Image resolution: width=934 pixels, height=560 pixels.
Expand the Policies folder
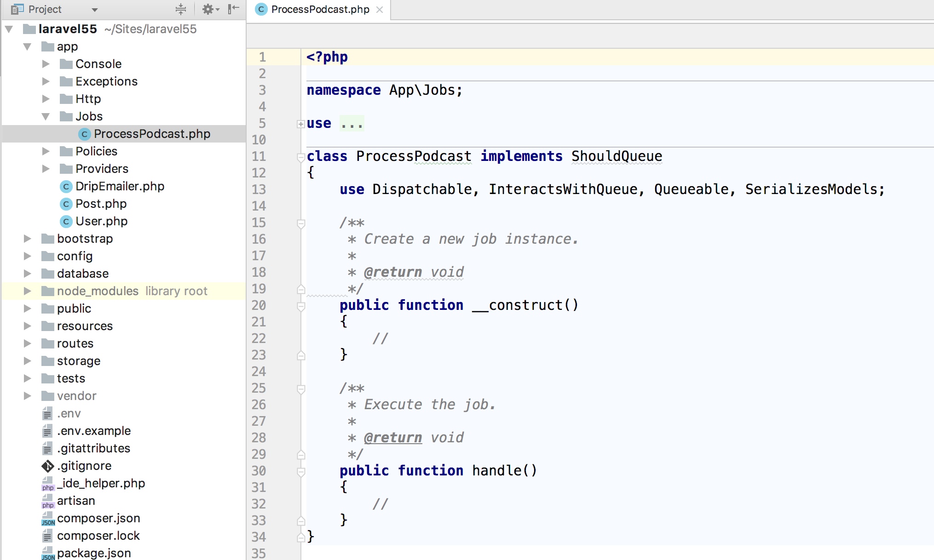coord(46,151)
